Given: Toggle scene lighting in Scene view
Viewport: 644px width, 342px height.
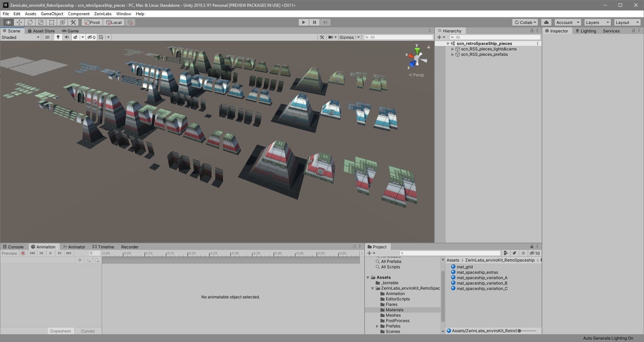Looking at the screenshot, I should click(x=58, y=37).
